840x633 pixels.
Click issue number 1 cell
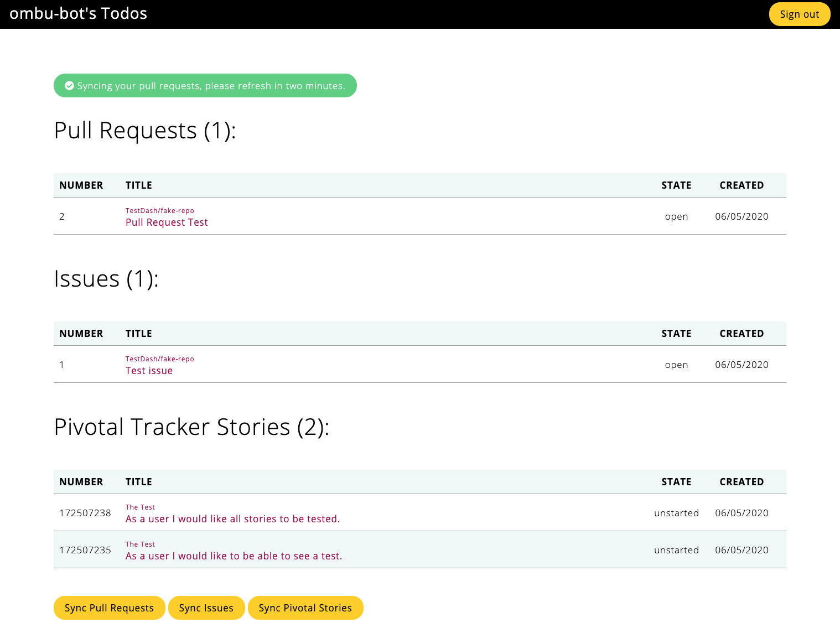[62, 365]
